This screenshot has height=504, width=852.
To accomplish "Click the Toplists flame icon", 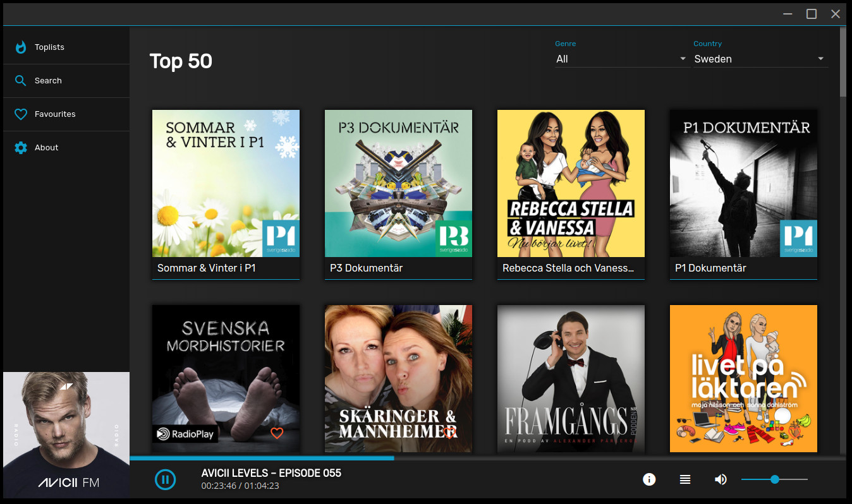I will point(21,47).
